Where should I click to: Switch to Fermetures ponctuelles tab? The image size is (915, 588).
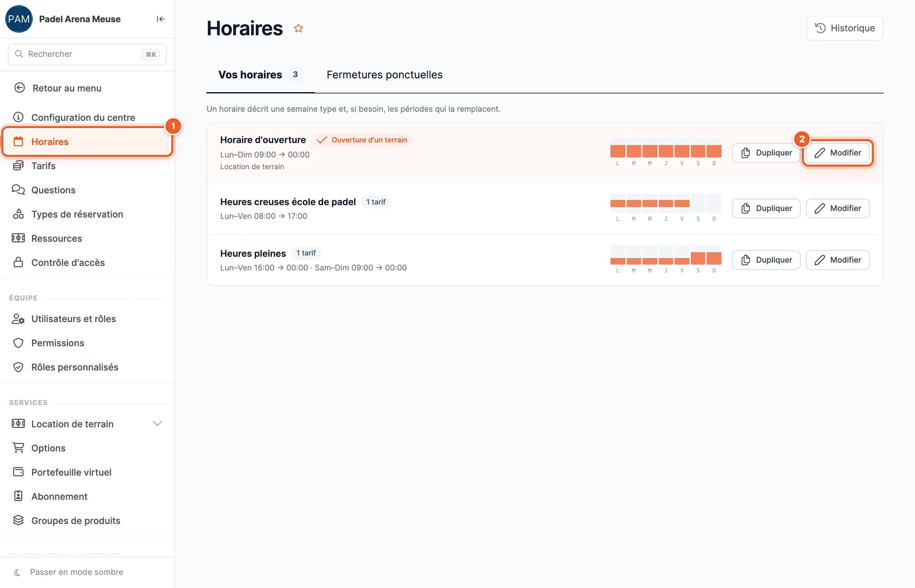(385, 75)
